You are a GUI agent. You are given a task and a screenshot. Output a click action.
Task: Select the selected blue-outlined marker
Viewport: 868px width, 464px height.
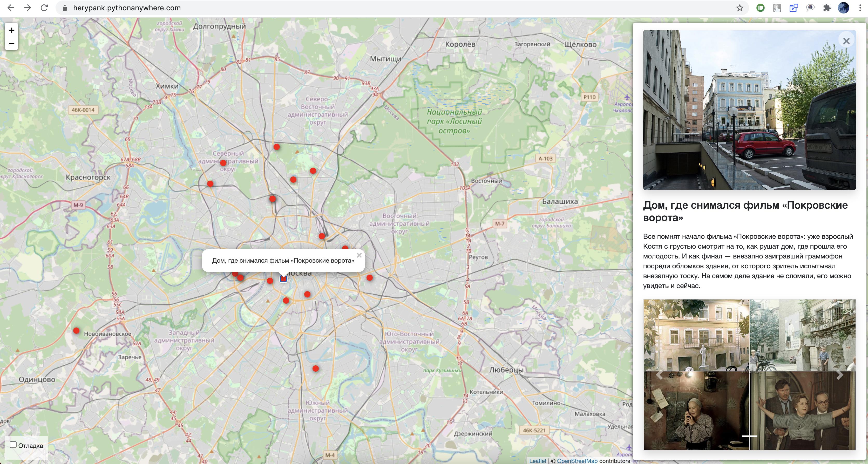(283, 279)
